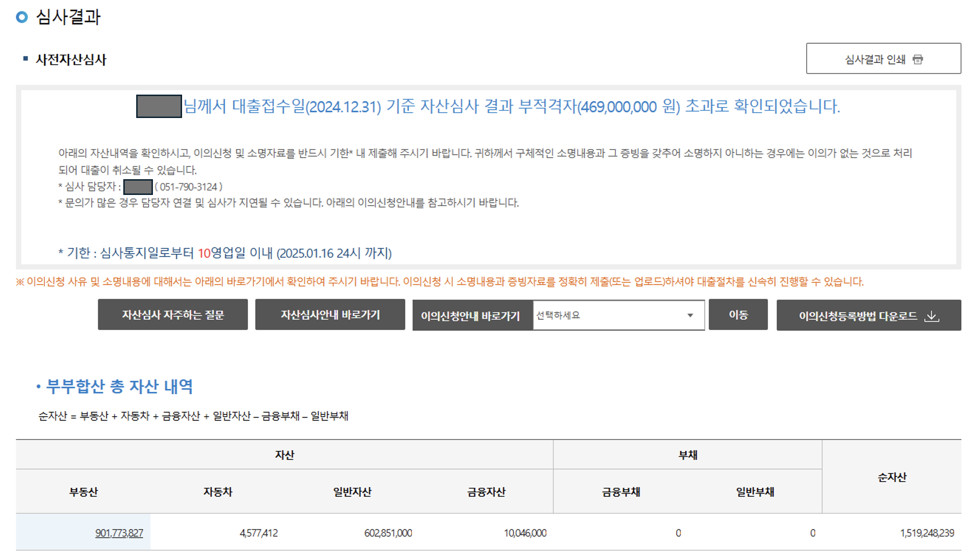The width and height of the screenshot is (973, 560).
Task: Click the 일반자산 column header
Action: [352, 492]
